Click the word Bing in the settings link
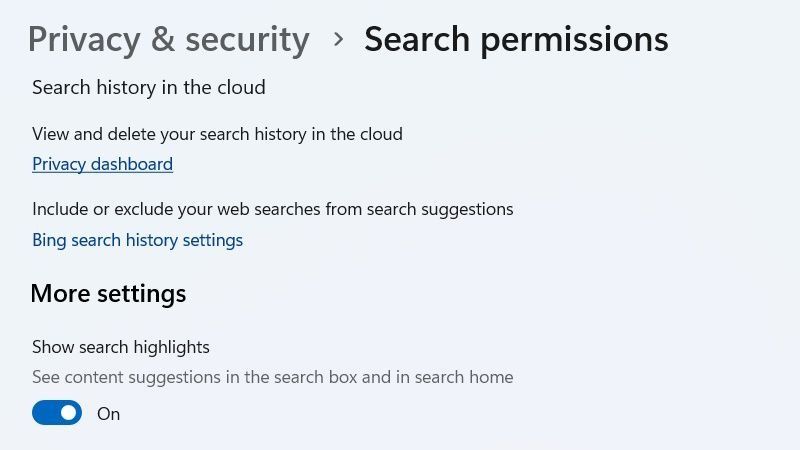Image resolution: width=800 pixels, height=450 pixels. [x=49, y=240]
